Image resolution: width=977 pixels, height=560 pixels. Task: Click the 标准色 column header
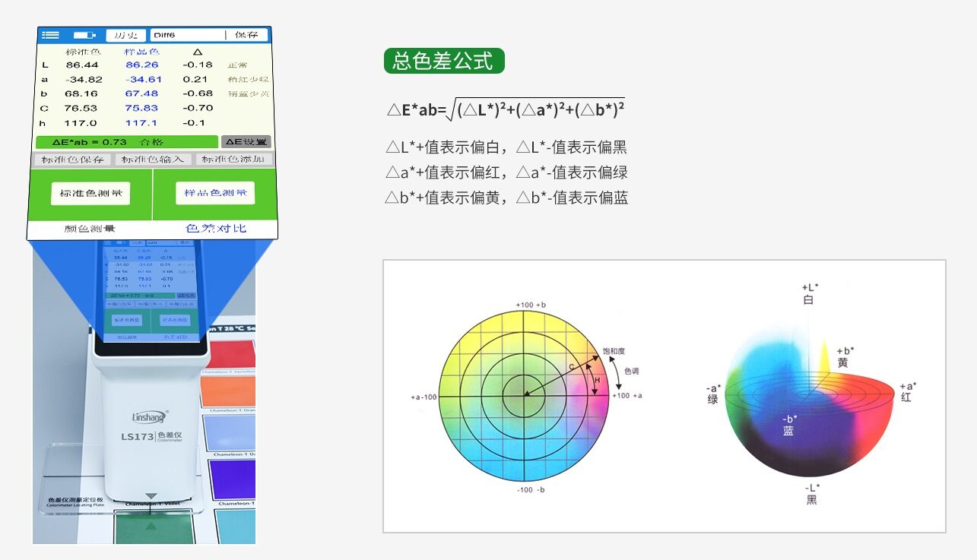(82, 52)
